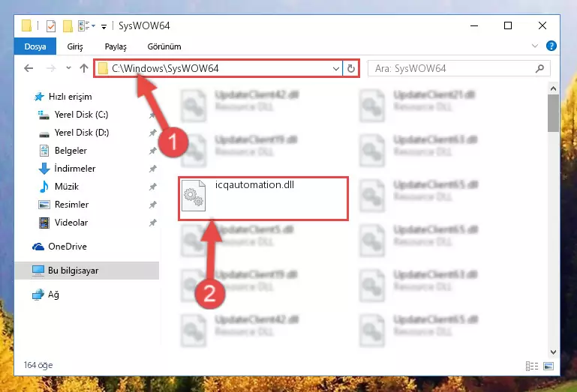Close the SysWOW64 window
This screenshot has height=392, width=577.
click(x=542, y=25)
